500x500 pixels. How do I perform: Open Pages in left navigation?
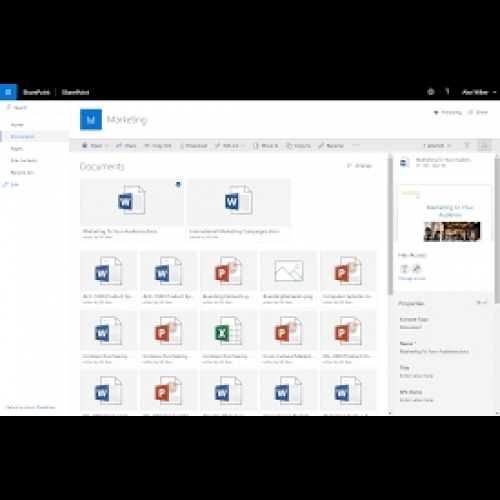click(x=17, y=148)
